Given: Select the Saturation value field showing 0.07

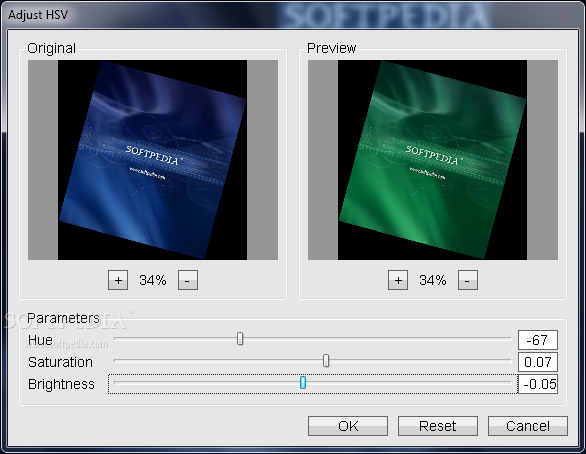Looking at the screenshot, I should [538, 362].
